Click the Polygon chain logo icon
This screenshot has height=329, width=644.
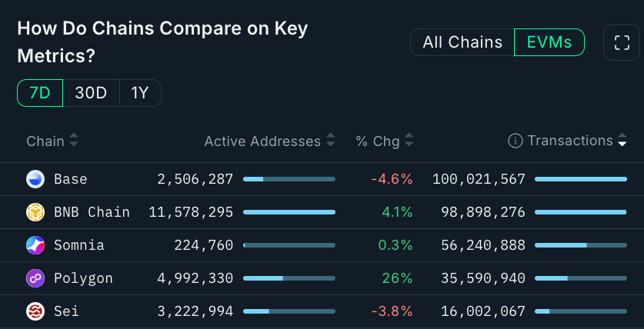[x=36, y=278]
